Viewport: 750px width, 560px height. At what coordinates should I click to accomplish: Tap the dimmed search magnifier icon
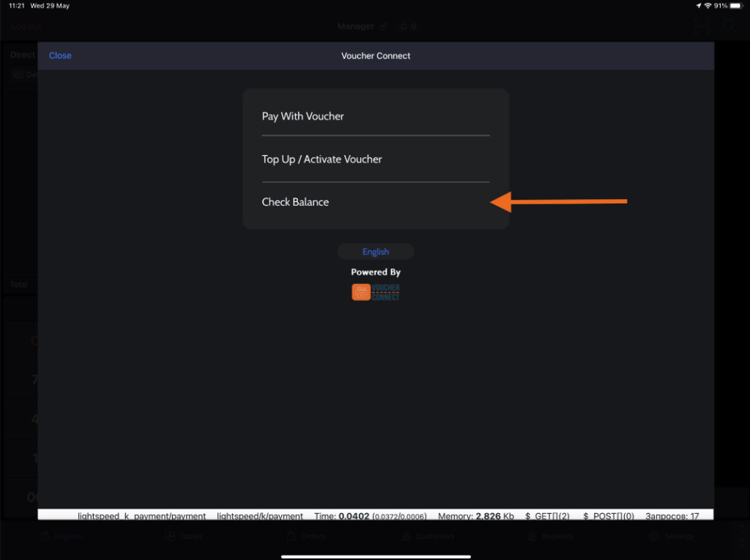[729, 26]
